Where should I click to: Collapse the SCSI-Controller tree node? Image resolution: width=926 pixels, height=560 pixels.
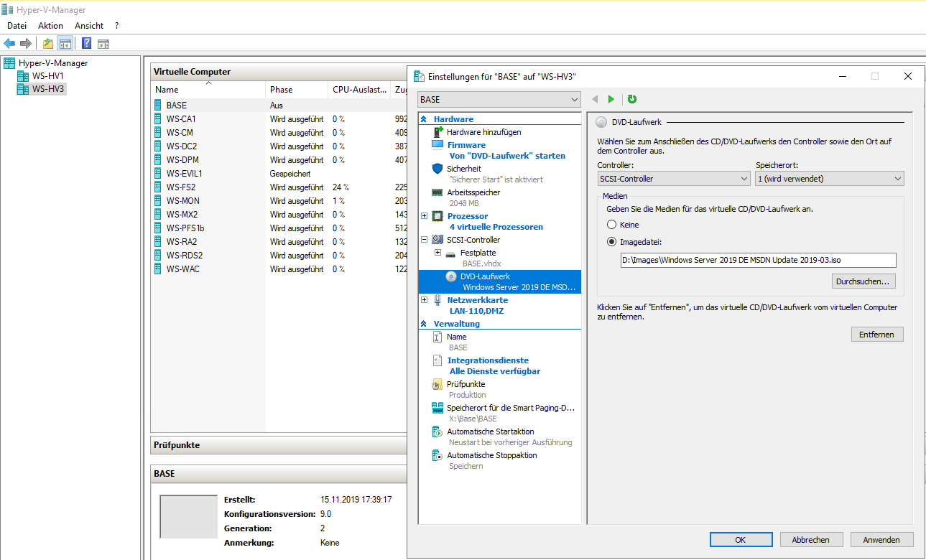pyautogui.click(x=424, y=240)
